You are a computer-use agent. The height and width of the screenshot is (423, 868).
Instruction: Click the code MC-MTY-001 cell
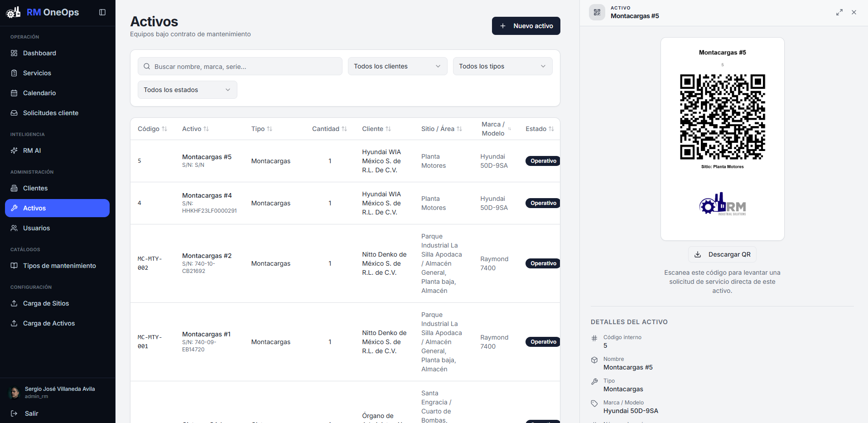point(150,342)
